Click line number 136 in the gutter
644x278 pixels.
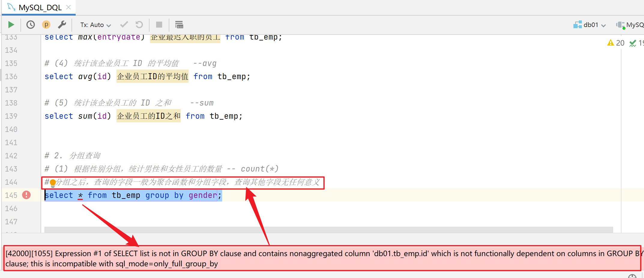(11, 76)
